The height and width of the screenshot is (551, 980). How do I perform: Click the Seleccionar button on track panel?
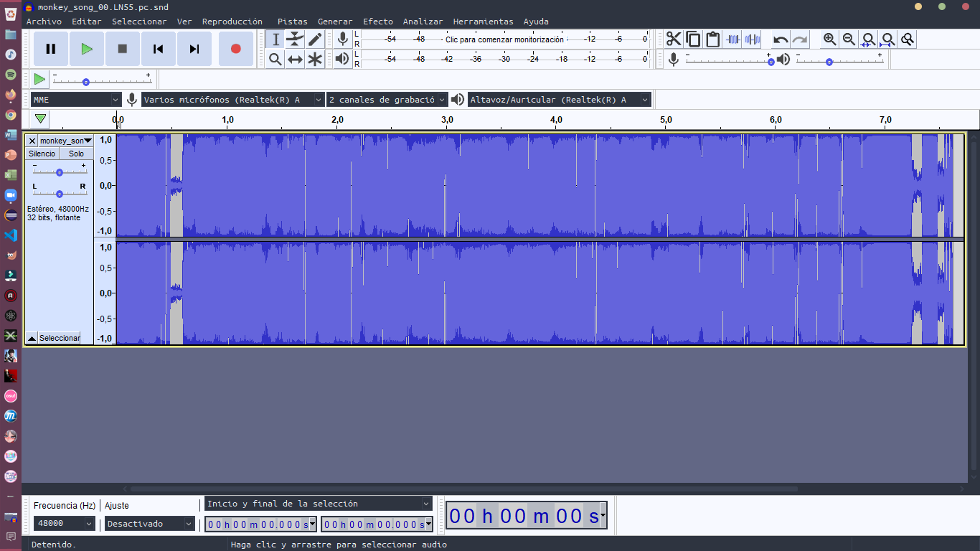[60, 338]
